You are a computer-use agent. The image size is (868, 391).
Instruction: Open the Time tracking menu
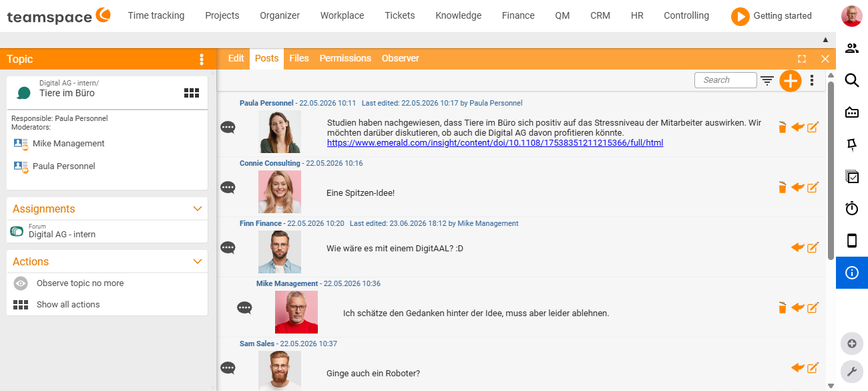coord(156,15)
